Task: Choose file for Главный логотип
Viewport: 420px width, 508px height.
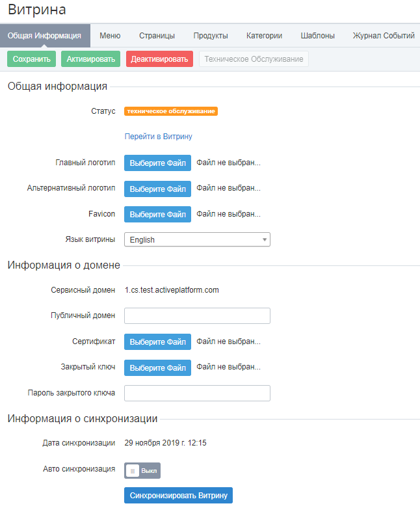Action: click(x=157, y=163)
